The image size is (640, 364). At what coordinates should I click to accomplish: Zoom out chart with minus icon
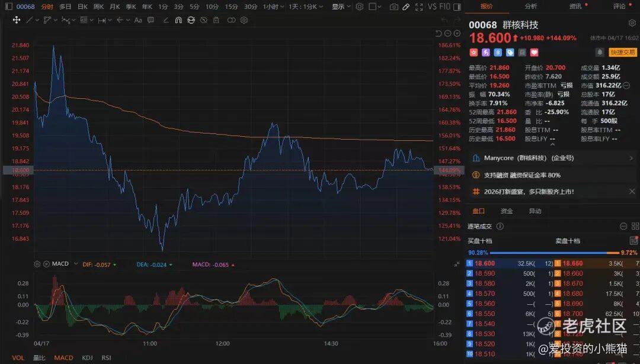[x=448, y=33]
